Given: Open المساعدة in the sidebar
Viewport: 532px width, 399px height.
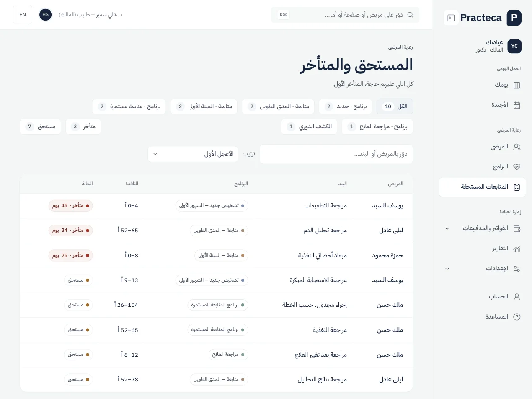Looking at the screenshot, I should point(482,317).
